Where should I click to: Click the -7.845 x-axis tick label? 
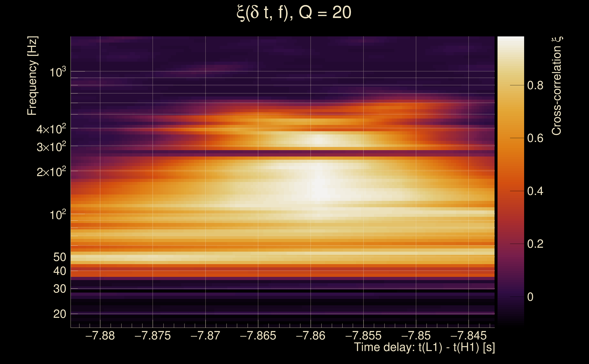coord(468,336)
